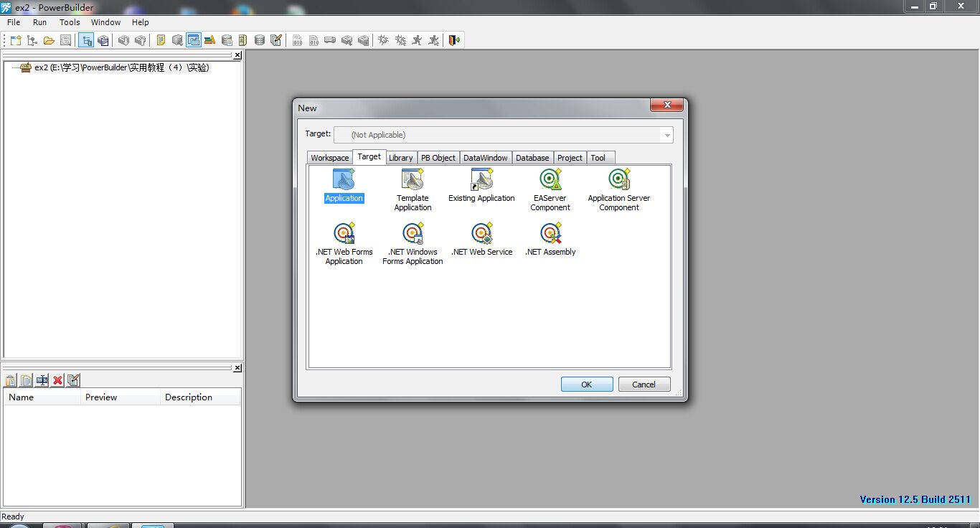Switch to the Database tab
Image resolution: width=980 pixels, height=528 pixels.
(532, 158)
